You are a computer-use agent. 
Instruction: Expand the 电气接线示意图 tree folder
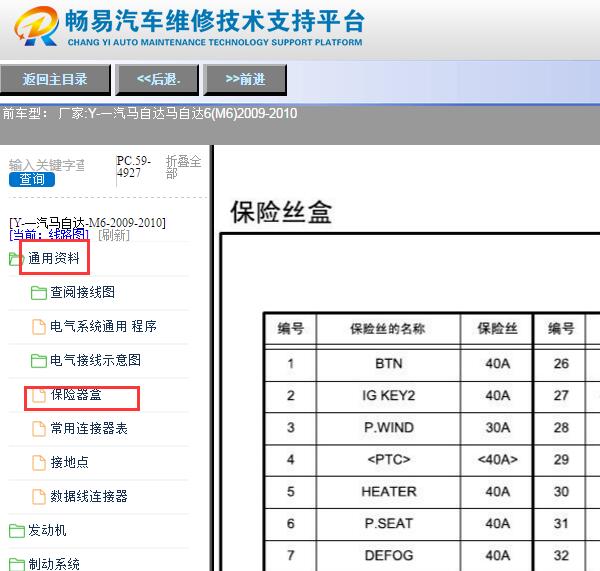95,360
